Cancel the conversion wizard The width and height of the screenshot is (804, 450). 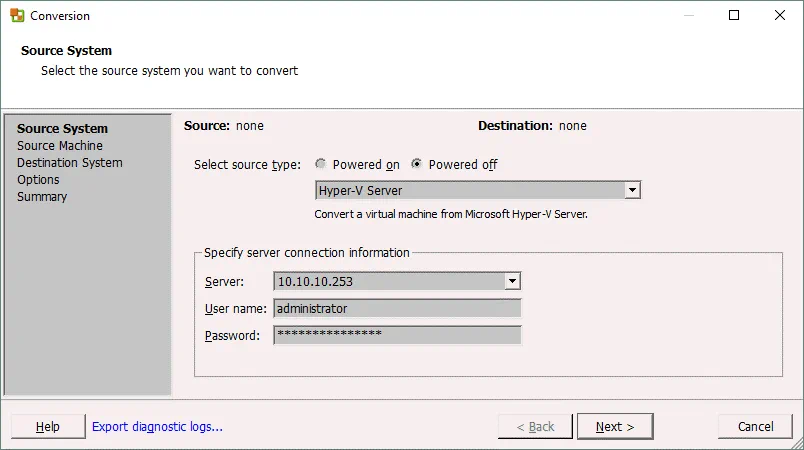[x=755, y=427]
